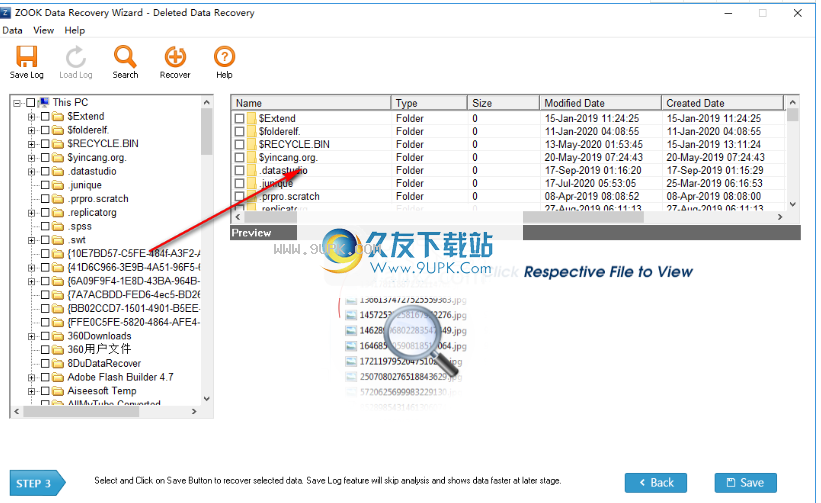Expand the $RECYCLE.BIN tree node
The height and width of the screenshot is (503, 821).
pos(31,144)
